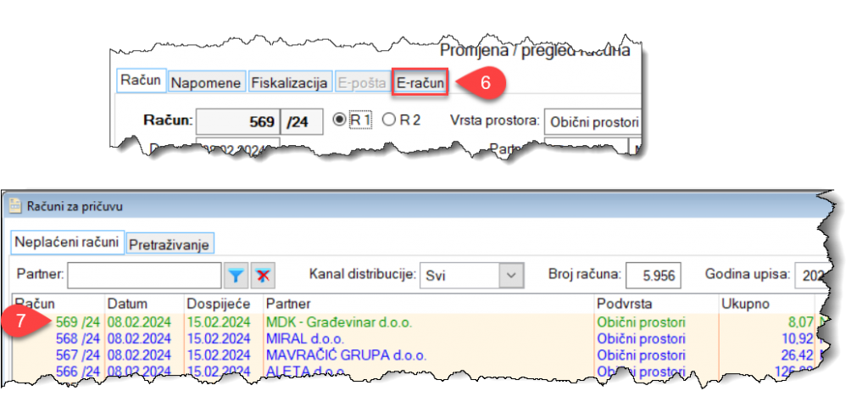The image size is (868, 408).
Task: Select the R 2 radio button
Action: click(389, 120)
